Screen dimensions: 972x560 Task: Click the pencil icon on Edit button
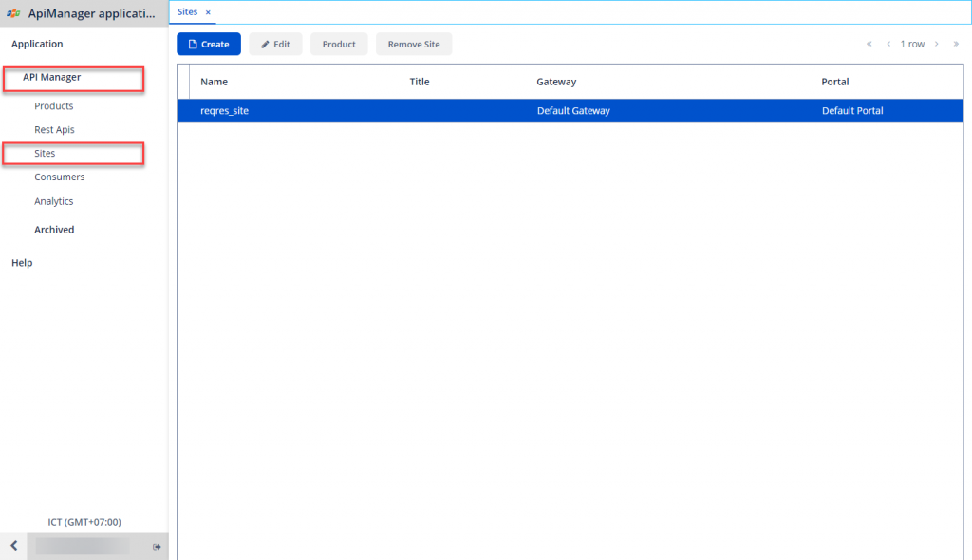[x=264, y=44]
